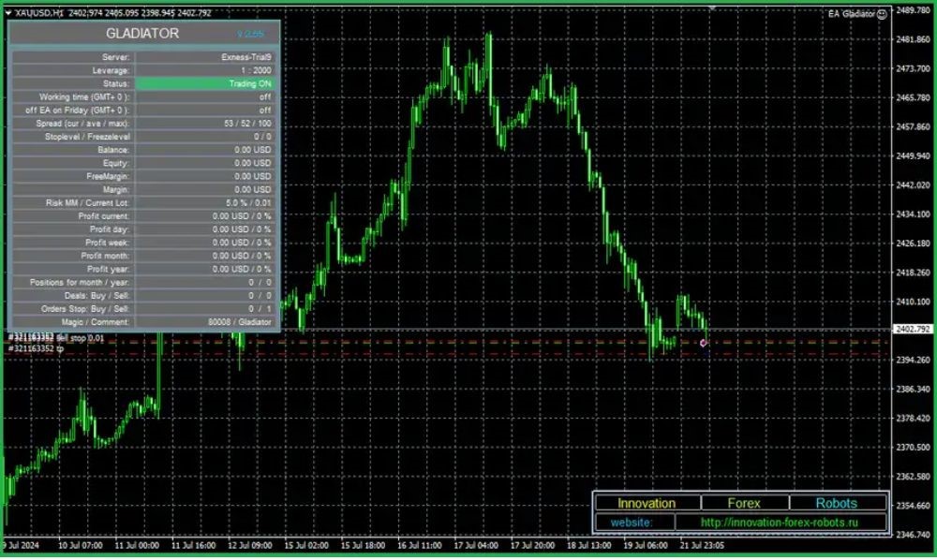
Task: Click the EA Gladiator smiley face icon
Action: [882, 14]
